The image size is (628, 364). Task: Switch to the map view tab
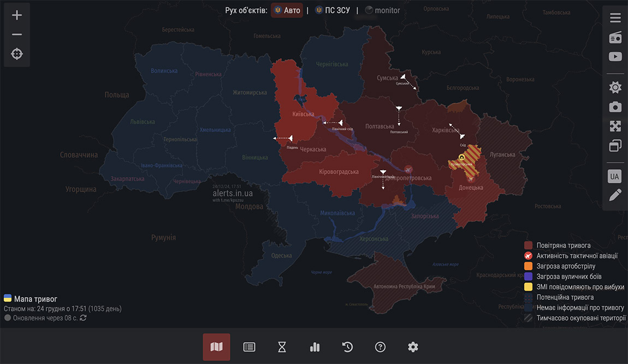216,347
